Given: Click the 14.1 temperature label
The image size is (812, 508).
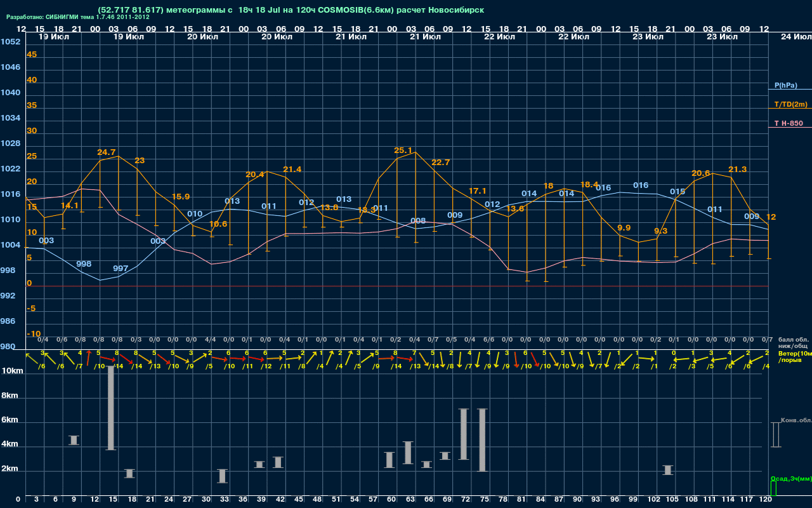Looking at the screenshot, I should (x=70, y=206).
